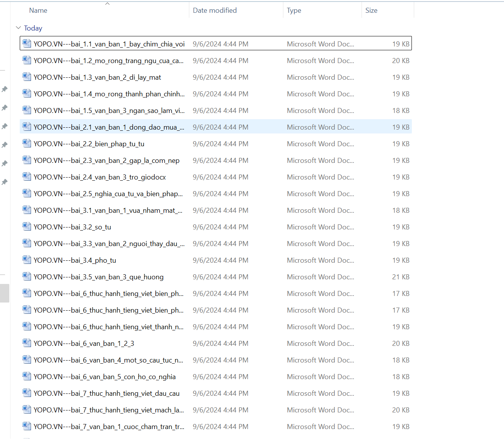
Task: Select file name YOPO.VN---bai_2.2_bien_phap_tu_tu
Action: click(x=89, y=144)
